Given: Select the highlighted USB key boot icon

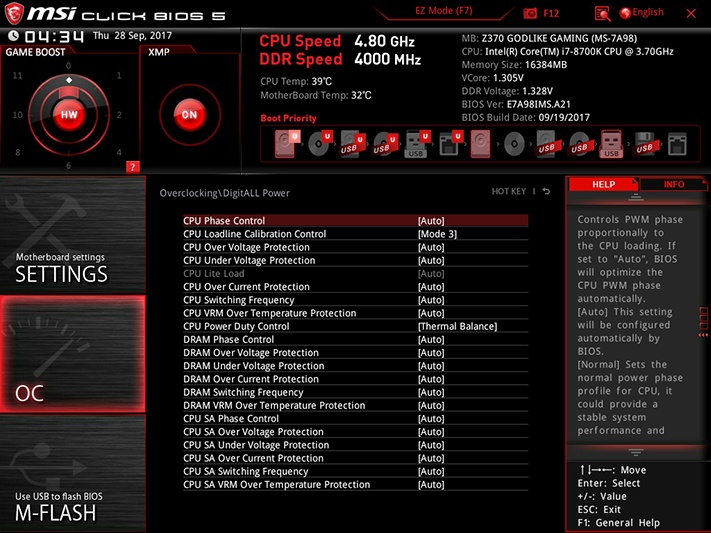Looking at the screenshot, I should click(611, 144).
